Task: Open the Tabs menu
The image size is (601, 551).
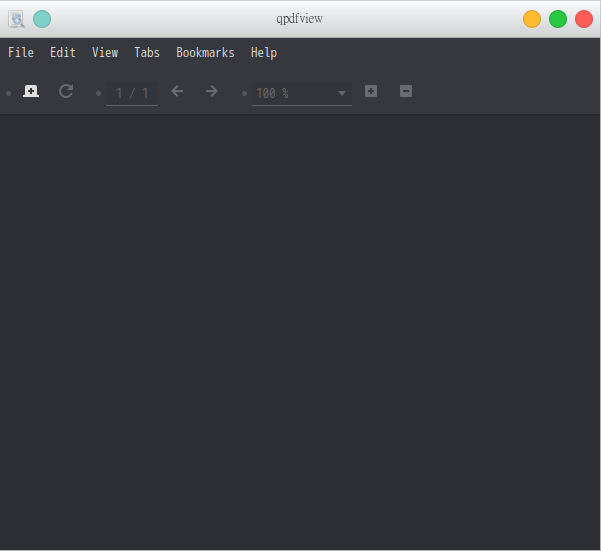Action: pos(147,52)
